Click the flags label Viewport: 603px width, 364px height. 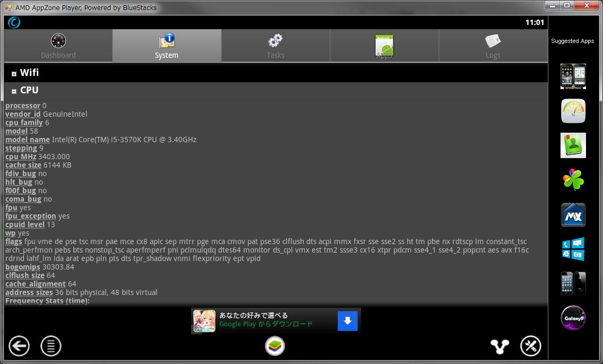(13, 241)
